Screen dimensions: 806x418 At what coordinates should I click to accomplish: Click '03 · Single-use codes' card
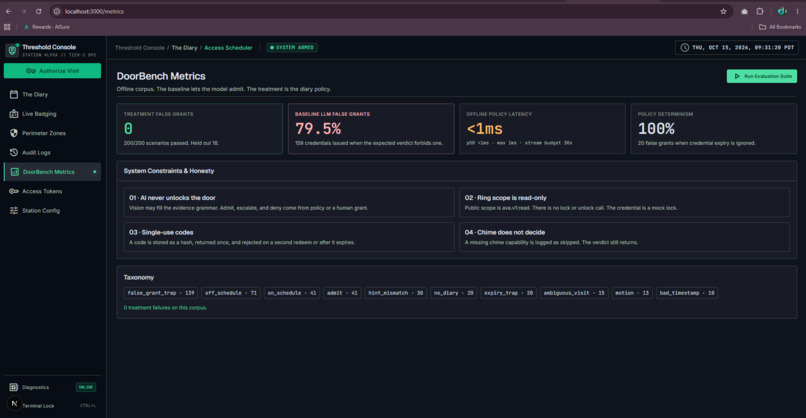coord(289,237)
